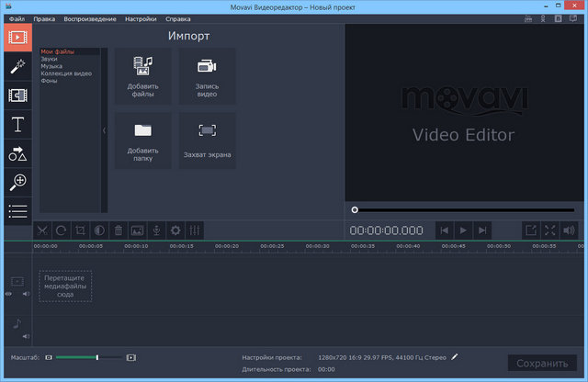Open the Настройки menu

coord(141,18)
